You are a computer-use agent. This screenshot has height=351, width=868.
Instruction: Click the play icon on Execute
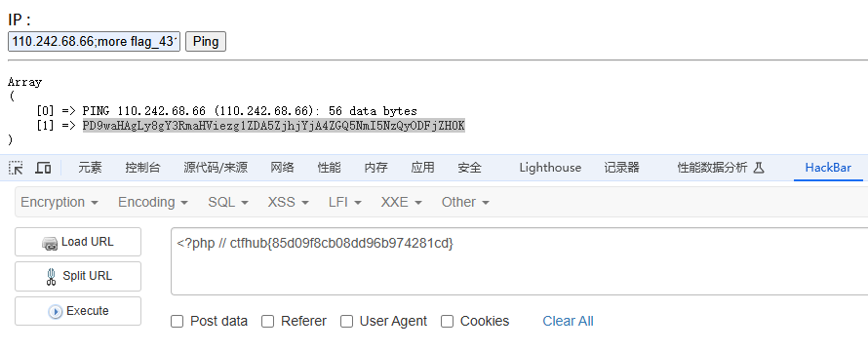56,312
